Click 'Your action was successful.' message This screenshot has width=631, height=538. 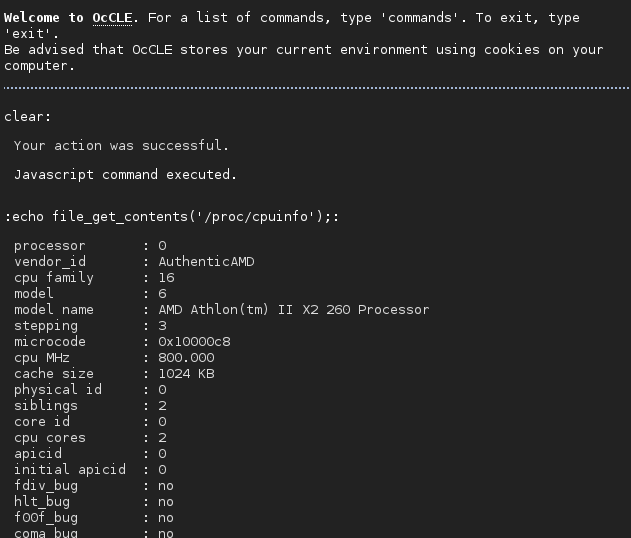(x=121, y=145)
